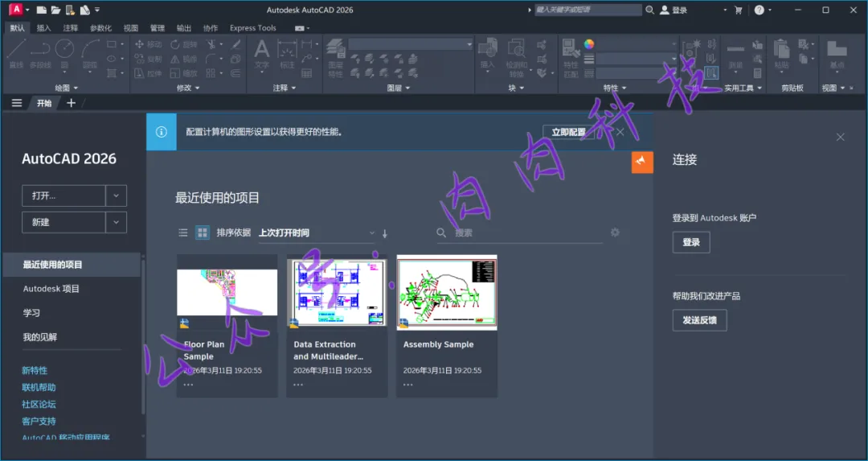
Task: Click 登录 button under 登录到 Autodesk 账户
Action: point(691,242)
